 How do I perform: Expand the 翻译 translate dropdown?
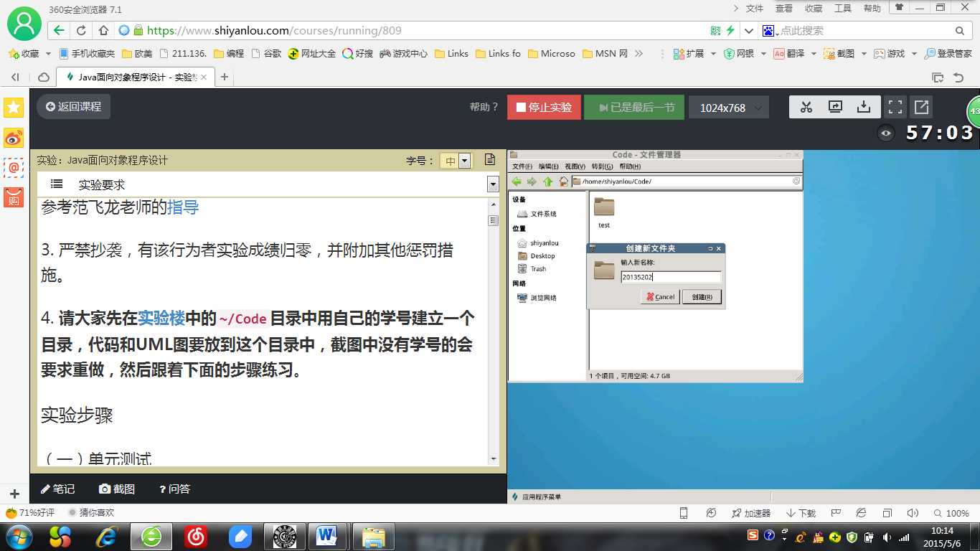[815, 54]
